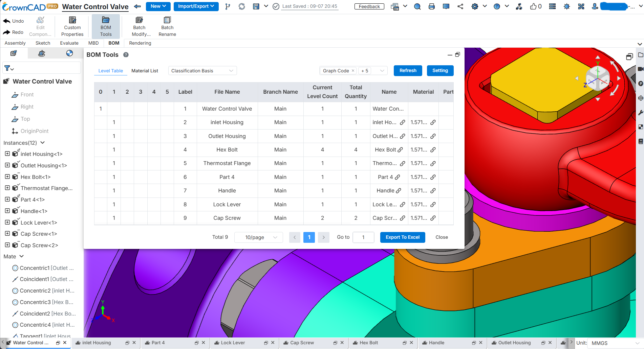Switch to Material List tab
The height and width of the screenshot is (349, 644).
[x=145, y=71]
